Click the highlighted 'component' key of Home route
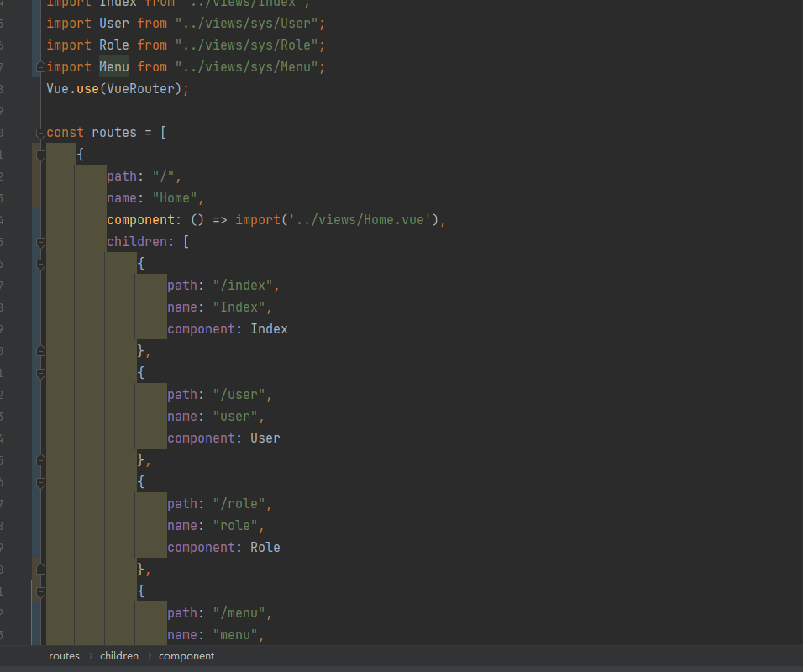The image size is (803, 672). tap(141, 220)
